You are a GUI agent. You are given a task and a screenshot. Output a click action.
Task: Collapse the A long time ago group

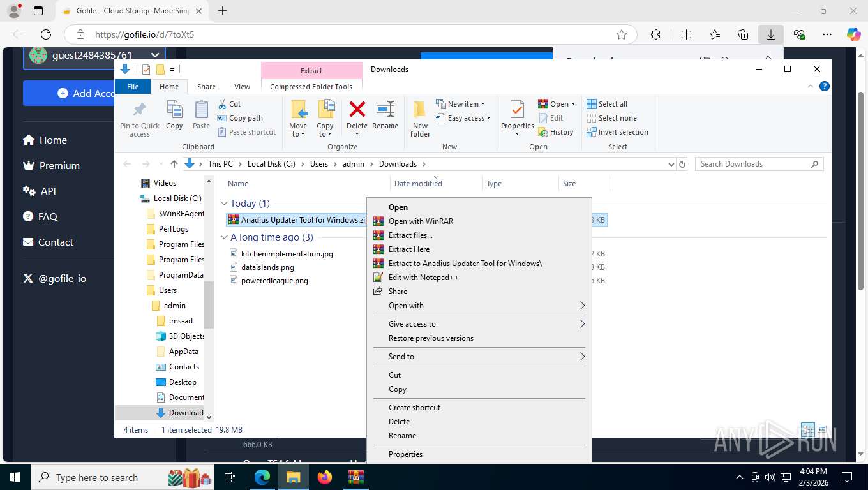[x=224, y=237]
